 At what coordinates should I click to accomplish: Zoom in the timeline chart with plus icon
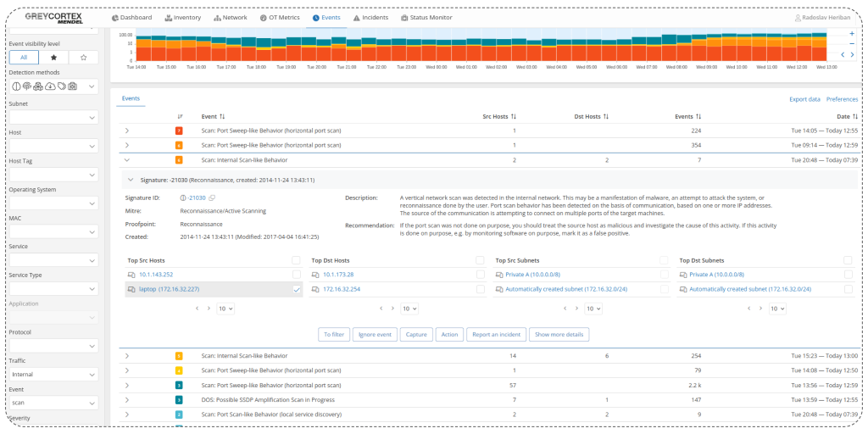tap(852, 34)
